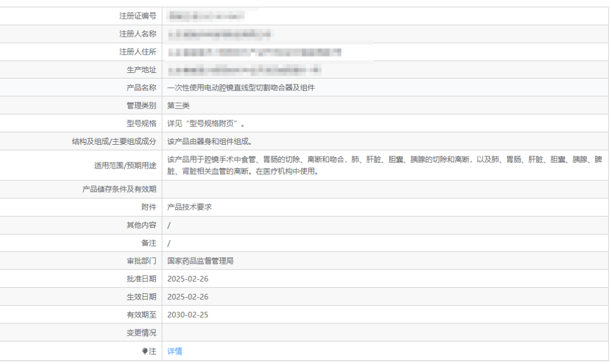Select the 备注 label
The image size is (611, 364).
tap(149, 243)
